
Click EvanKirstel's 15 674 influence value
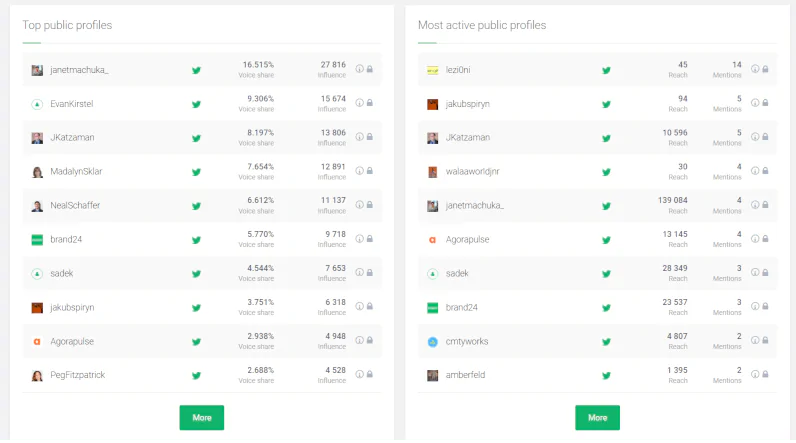point(332,99)
